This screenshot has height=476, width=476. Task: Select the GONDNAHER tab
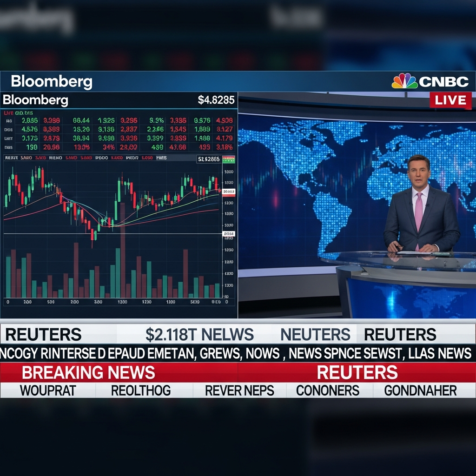point(420,390)
